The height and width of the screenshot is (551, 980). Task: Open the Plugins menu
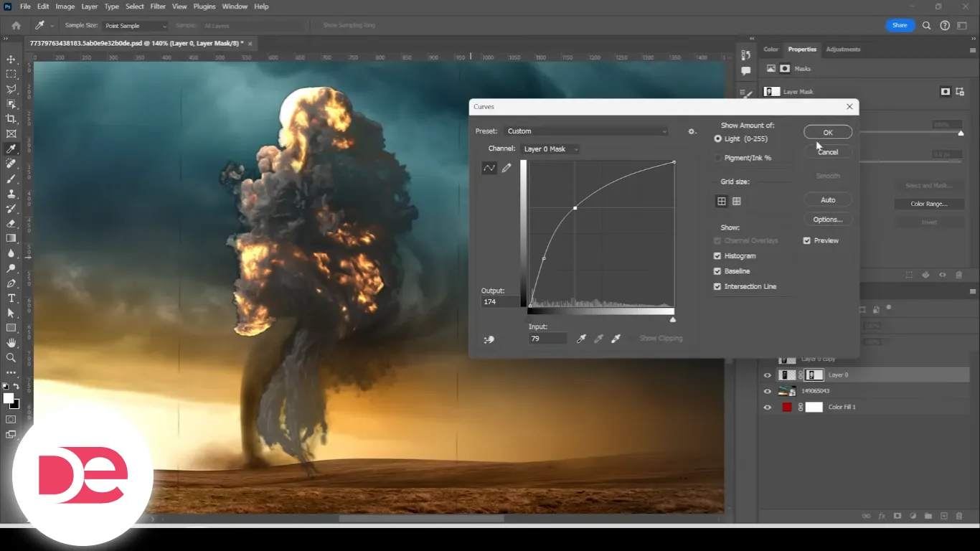204,6
